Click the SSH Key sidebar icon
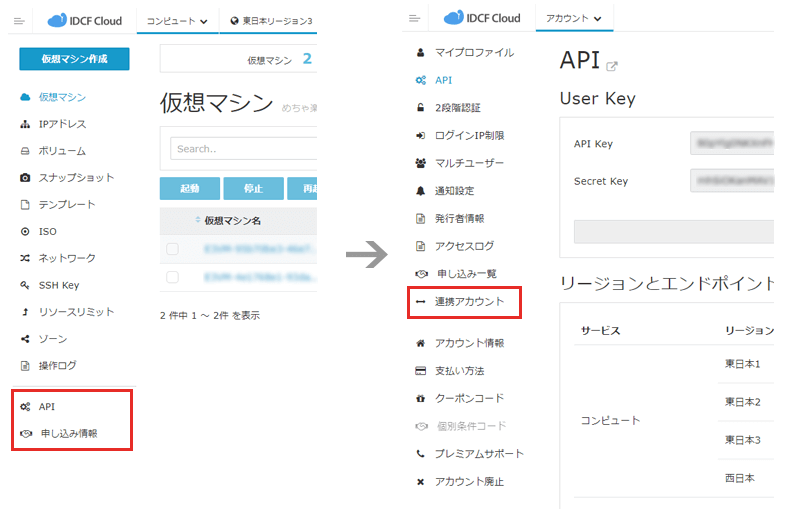Screen dimensions: 800x509 [25, 285]
